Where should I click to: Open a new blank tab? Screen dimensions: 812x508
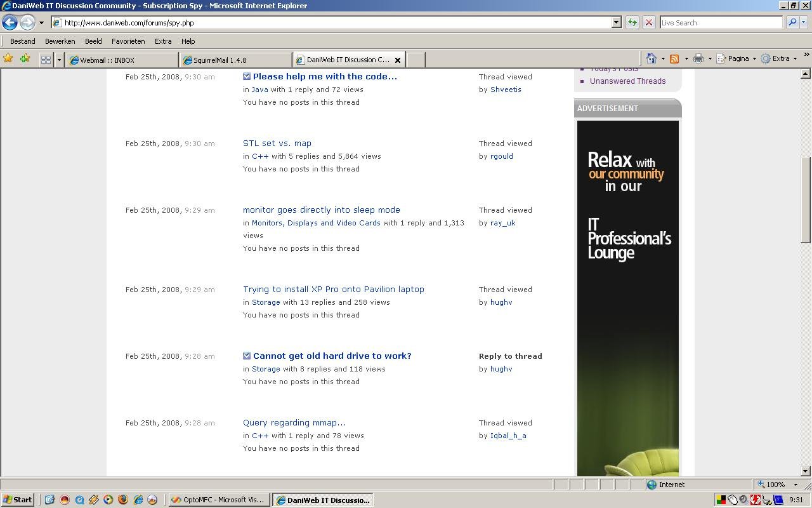click(x=416, y=60)
